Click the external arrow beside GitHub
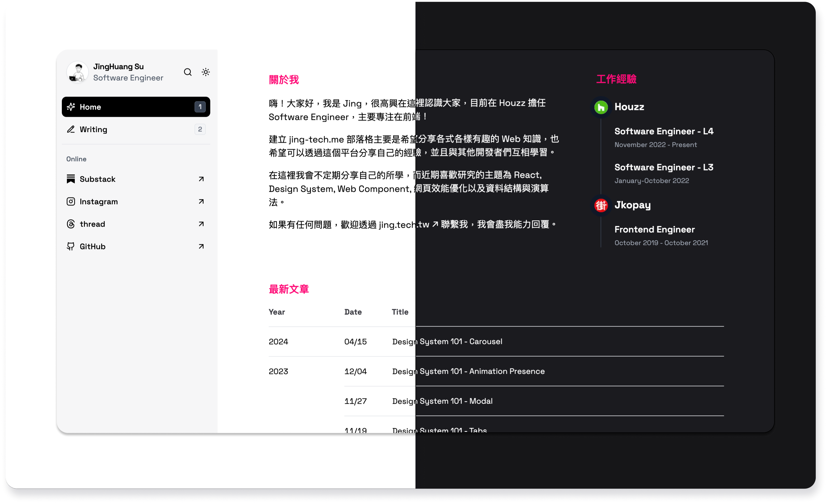The width and height of the screenshot is (827, 504). point(201,247)
